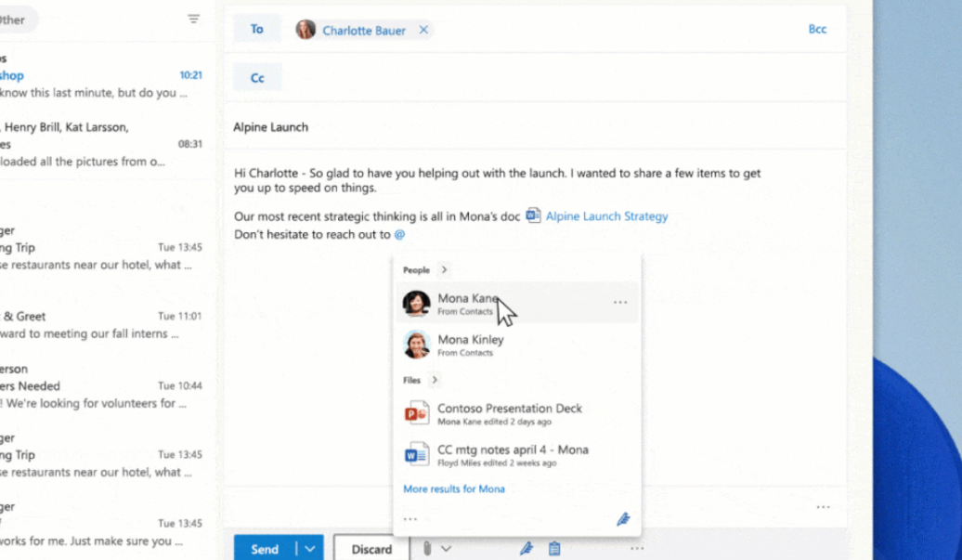Click the To button

[x=257, y=29]
